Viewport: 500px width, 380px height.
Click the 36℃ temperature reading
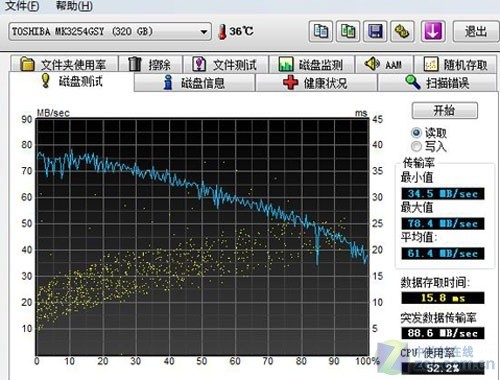click(241, 31)
